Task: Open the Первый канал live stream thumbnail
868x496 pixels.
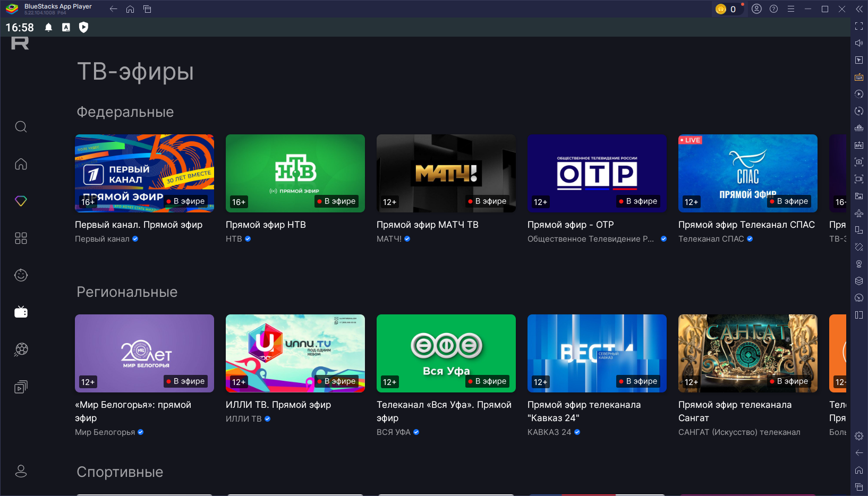Action: pyautogui.click(x=144, y=173)
